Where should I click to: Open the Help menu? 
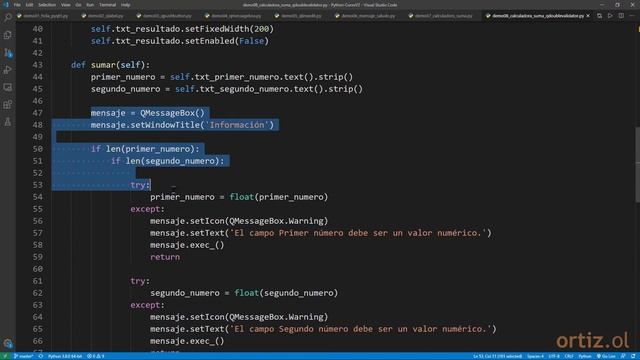[x=126, y=5]
